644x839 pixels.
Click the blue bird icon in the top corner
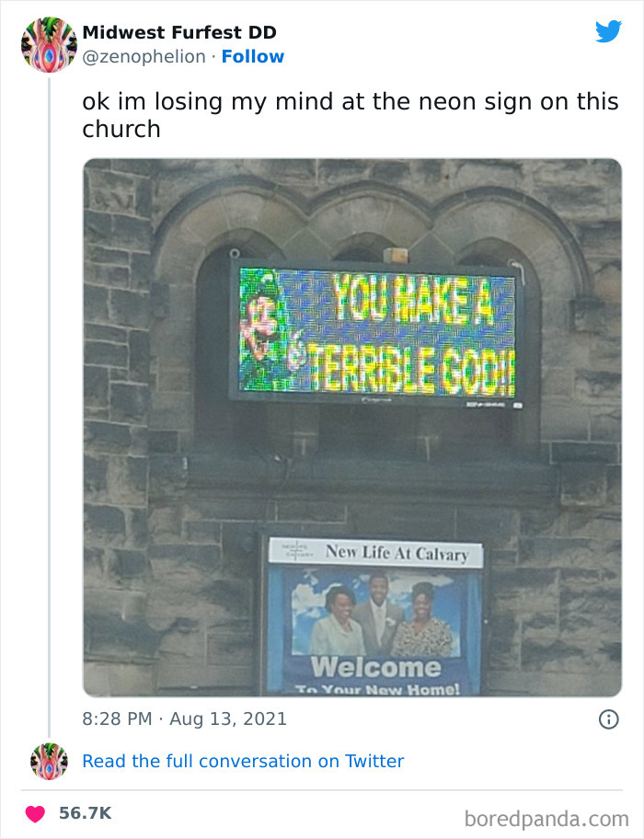click(609, 31)
